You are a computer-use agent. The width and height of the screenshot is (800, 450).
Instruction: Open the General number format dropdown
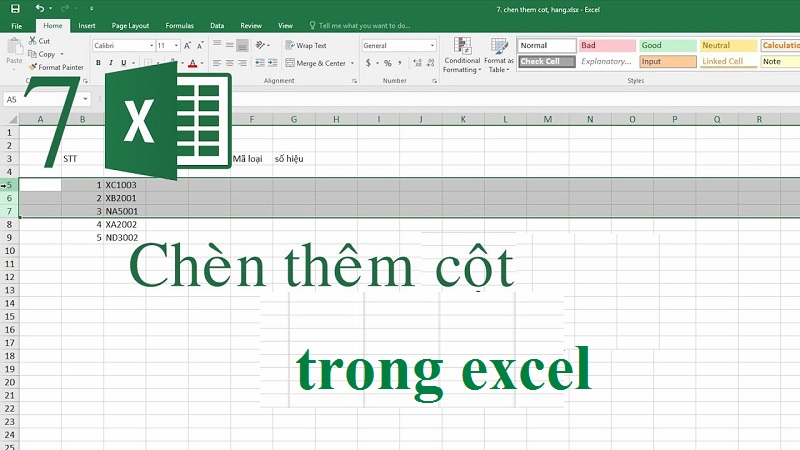pos(432,45)
